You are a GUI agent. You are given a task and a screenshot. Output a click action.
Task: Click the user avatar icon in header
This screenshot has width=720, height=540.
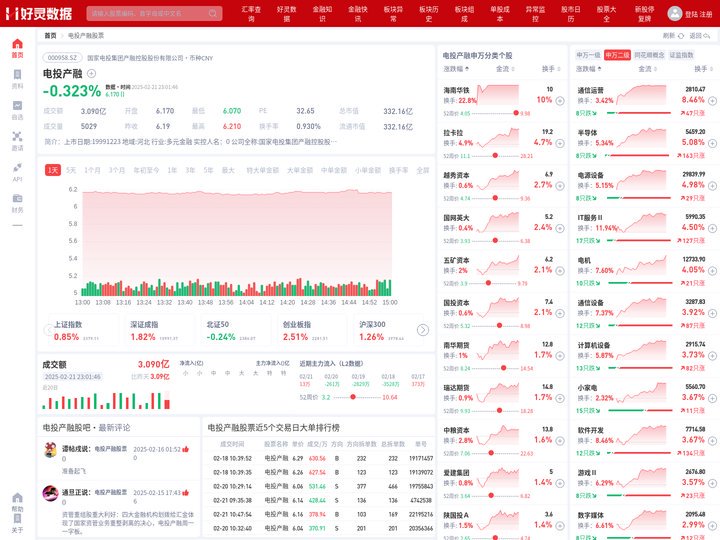tap(675, 13)
